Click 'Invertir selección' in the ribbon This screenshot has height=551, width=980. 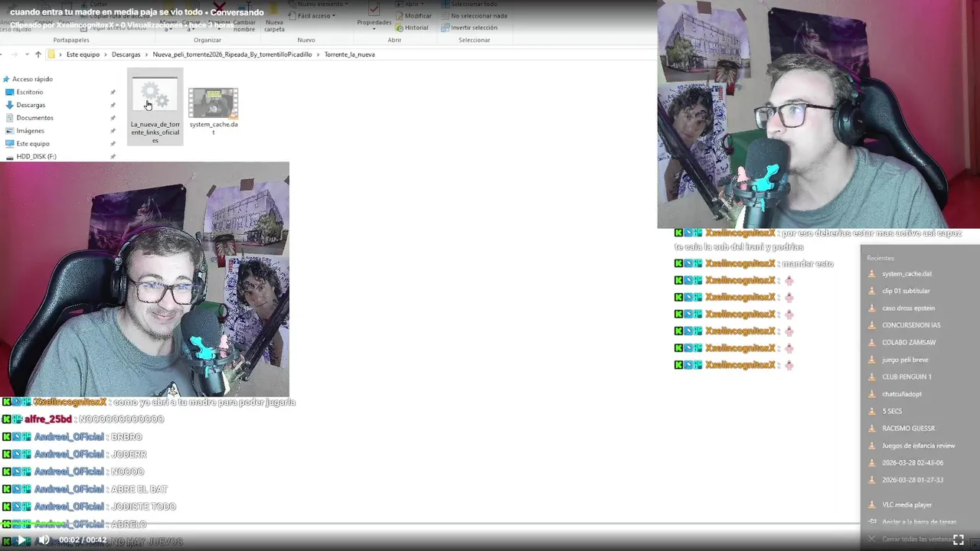click(469, 28)
